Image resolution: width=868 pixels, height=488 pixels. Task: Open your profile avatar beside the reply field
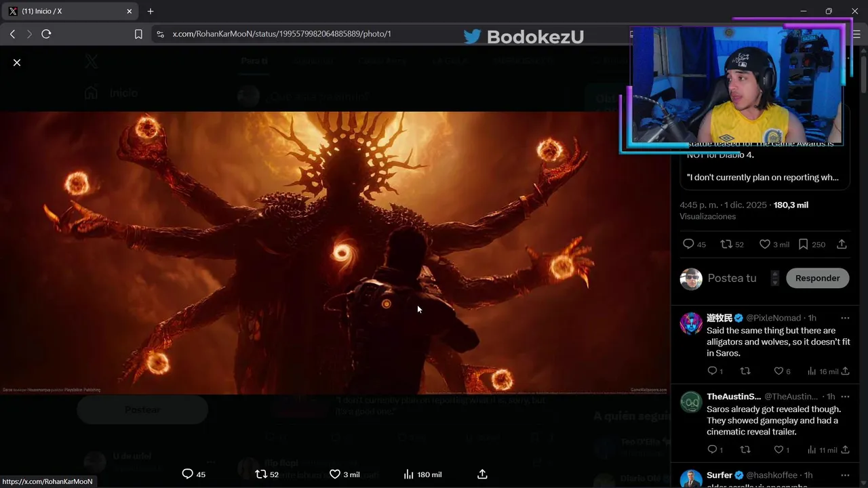point(691,279)
